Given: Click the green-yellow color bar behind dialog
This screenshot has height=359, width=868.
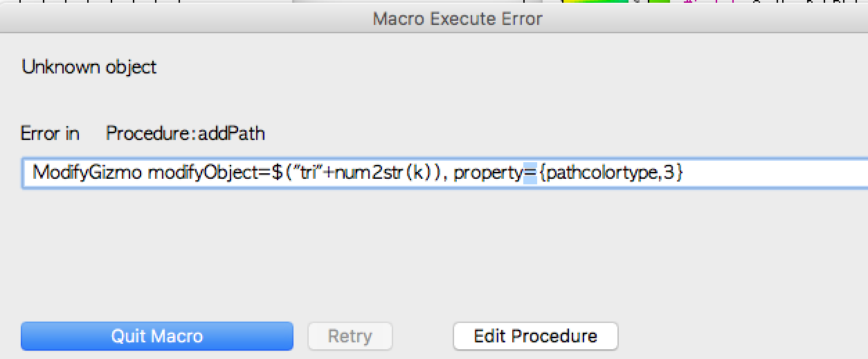Looking at the screenshot, I should pyautogui.click(x=595, y=2).
